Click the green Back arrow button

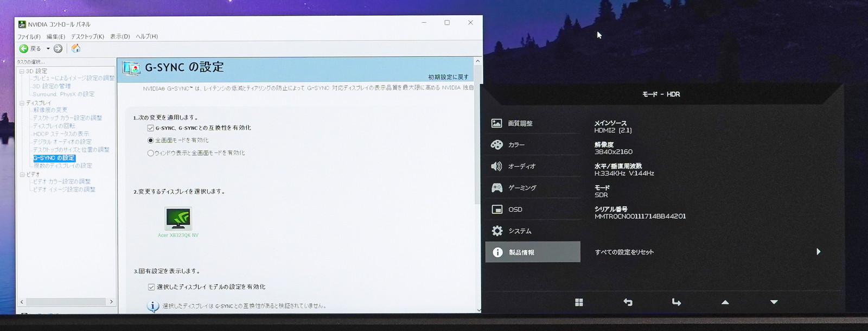23,49
